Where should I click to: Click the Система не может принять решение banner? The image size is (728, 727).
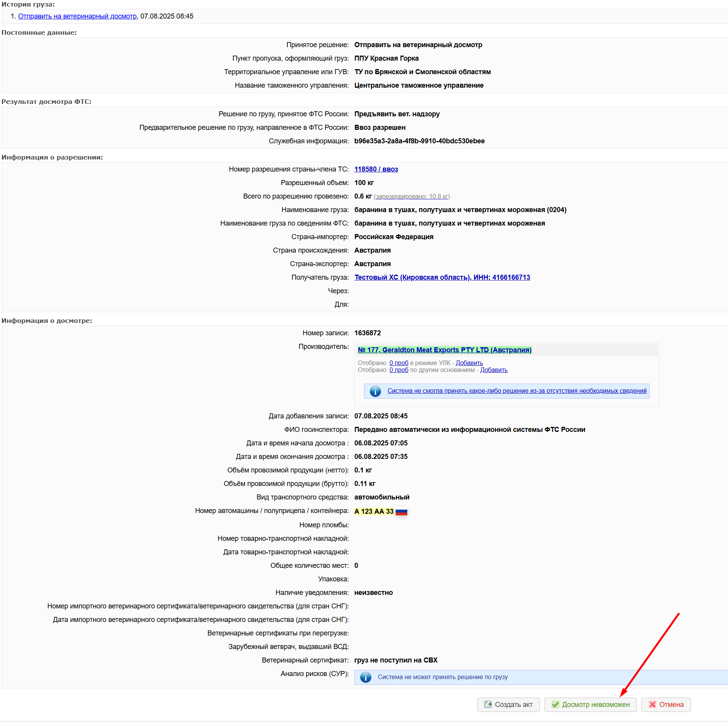pyautogui.click(x=442, y=677)
